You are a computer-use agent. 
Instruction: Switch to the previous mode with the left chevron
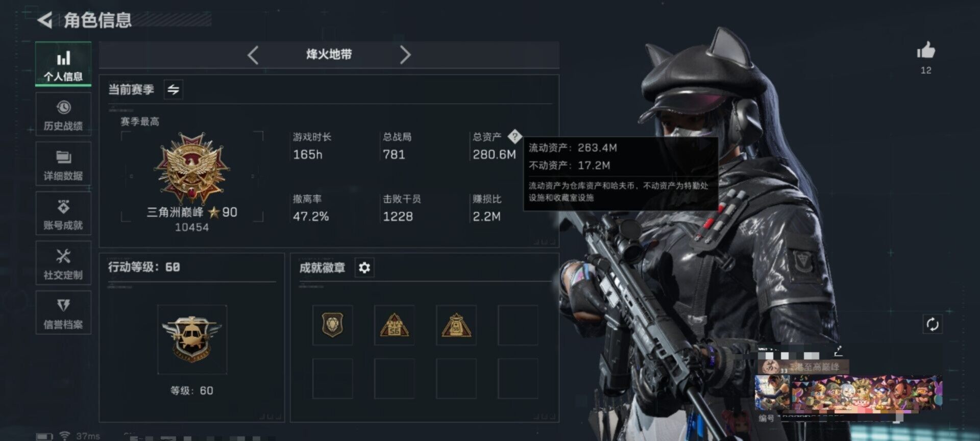[x=253, y=55]
